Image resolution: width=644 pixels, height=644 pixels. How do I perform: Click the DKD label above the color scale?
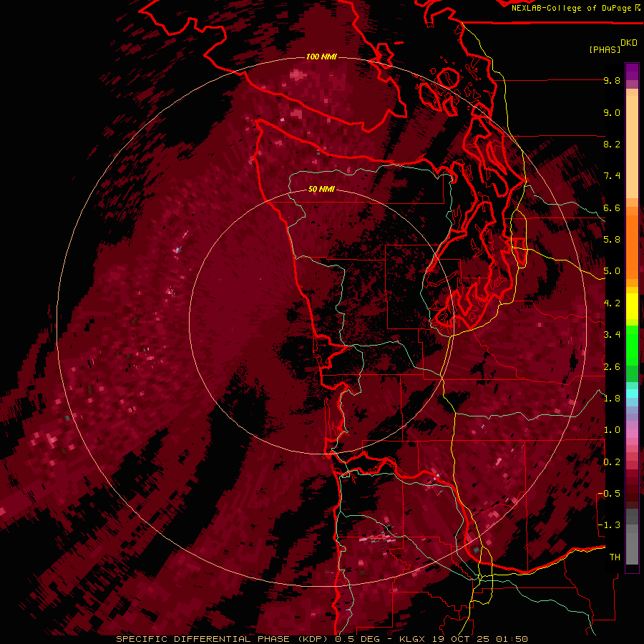[629, 43]
